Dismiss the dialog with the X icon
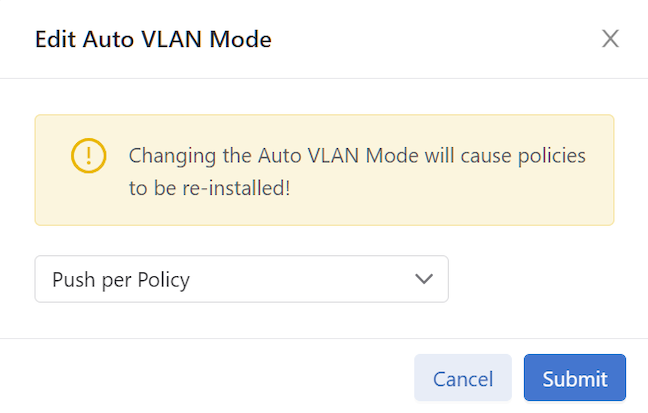Image resolution: width=648 pixels, height=413 pixels. 610,39
